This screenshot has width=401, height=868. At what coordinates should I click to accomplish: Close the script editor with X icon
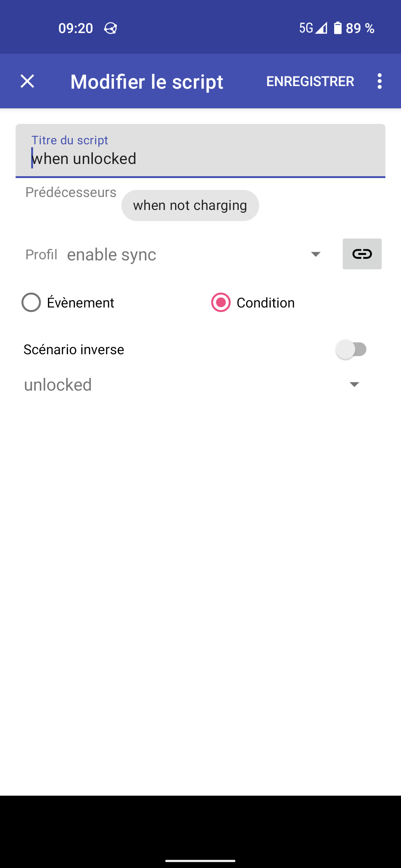tap(27, 81)
